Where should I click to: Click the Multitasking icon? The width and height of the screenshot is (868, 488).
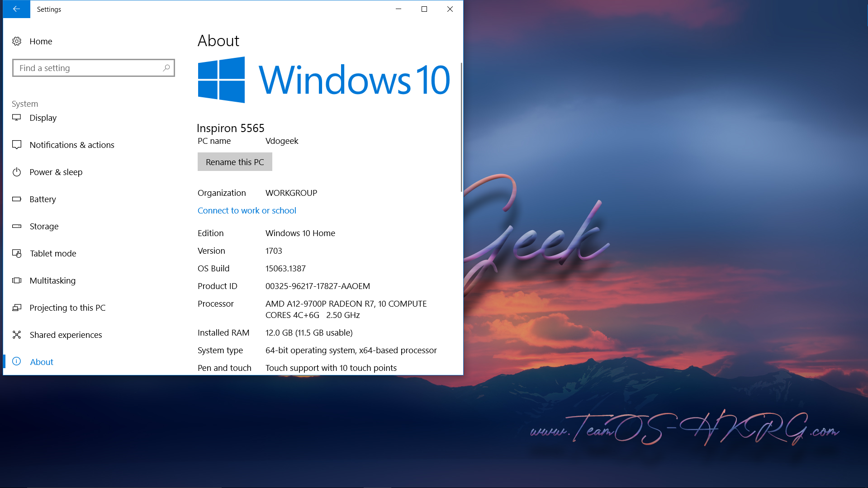17,280
